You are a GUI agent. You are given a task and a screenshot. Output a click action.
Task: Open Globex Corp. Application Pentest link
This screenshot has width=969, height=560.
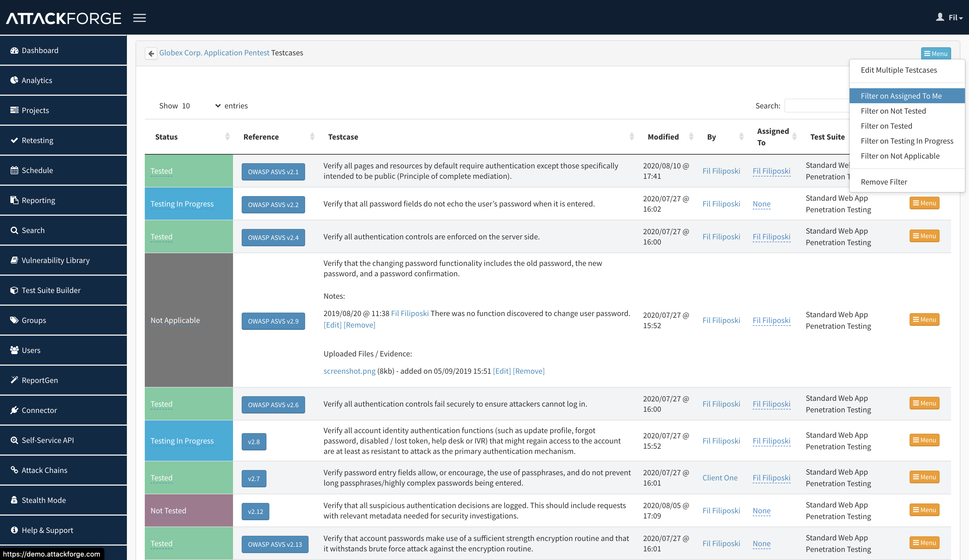coord(214,53)
